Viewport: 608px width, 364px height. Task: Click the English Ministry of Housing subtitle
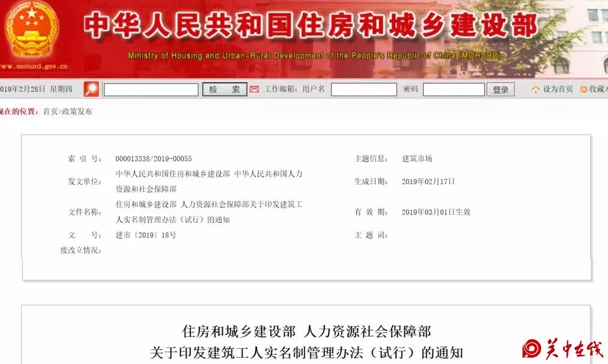coord(315,56)
